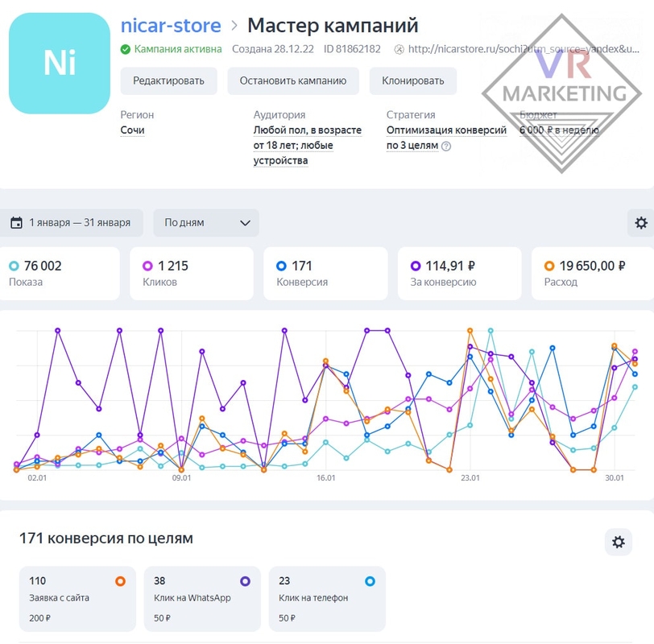Open goals settings gear icon
This screenshot has height=644, width=654.
point(618,542)
